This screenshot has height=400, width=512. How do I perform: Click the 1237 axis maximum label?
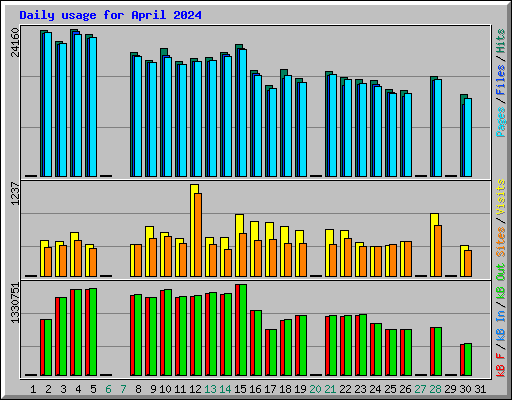(15, 193)
